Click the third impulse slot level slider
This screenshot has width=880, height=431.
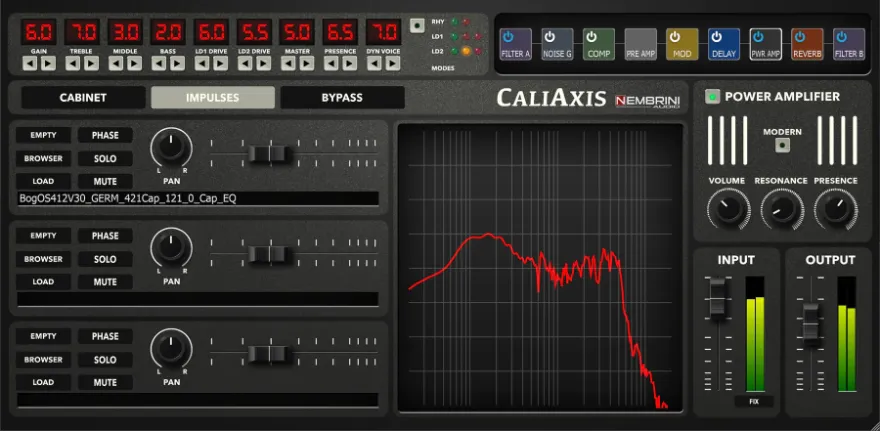pyautogui.click(x=270, y=354)
